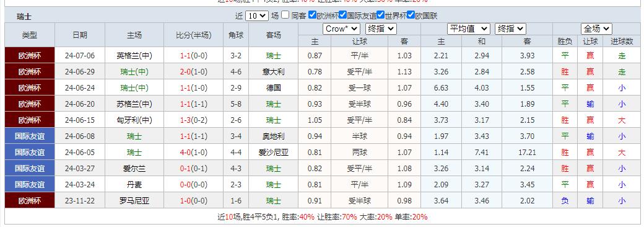Select the 负 result in the 罗马尼亚 row
The image size is (644, 227).
tap(565, 201)
